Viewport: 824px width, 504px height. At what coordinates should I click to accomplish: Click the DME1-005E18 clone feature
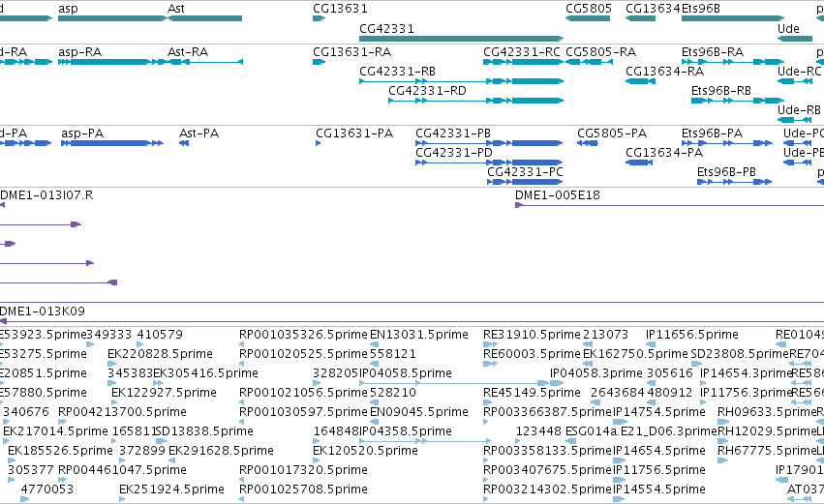pyautogui.click(x=669, y=205)
